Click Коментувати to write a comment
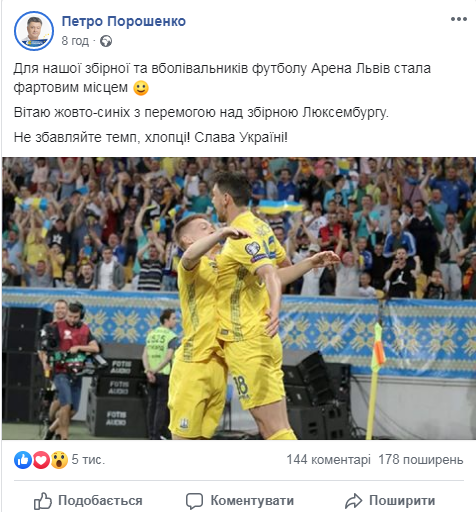The width and height of the screenshot is (476, 512). coord(240,501)
